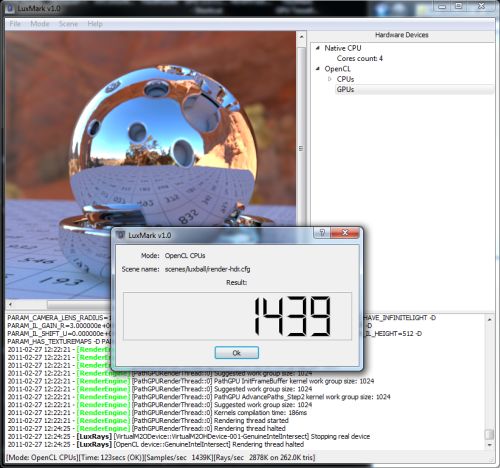Click the render view vertical scrollbar thumb

coord(301,148)
